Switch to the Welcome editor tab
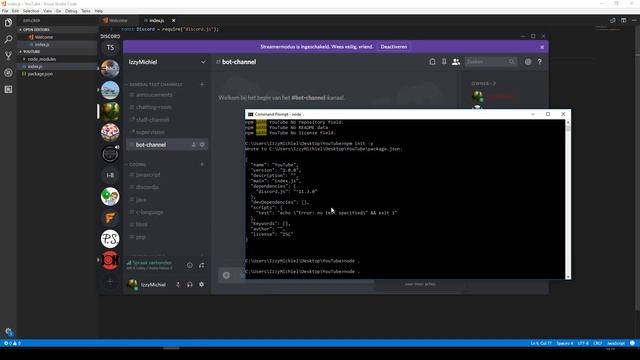This screenshot has height=360, width=640. pyautogui.click(x=118, y=20)
